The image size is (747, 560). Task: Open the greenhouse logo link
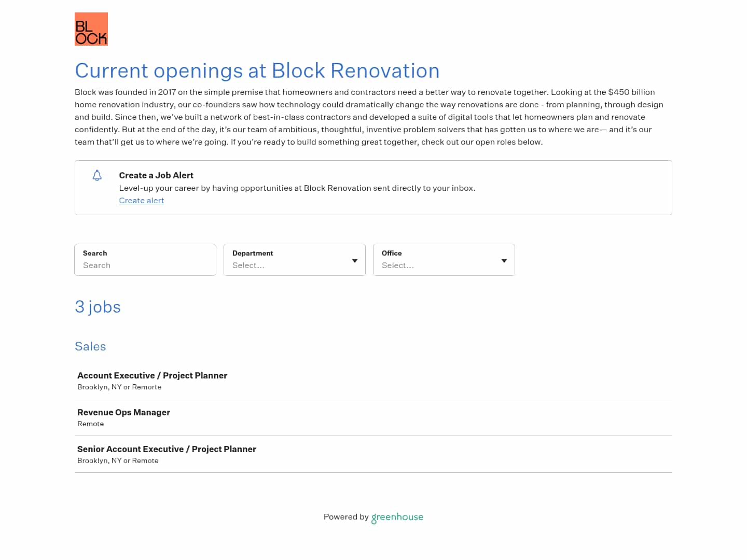coord(397,517)
